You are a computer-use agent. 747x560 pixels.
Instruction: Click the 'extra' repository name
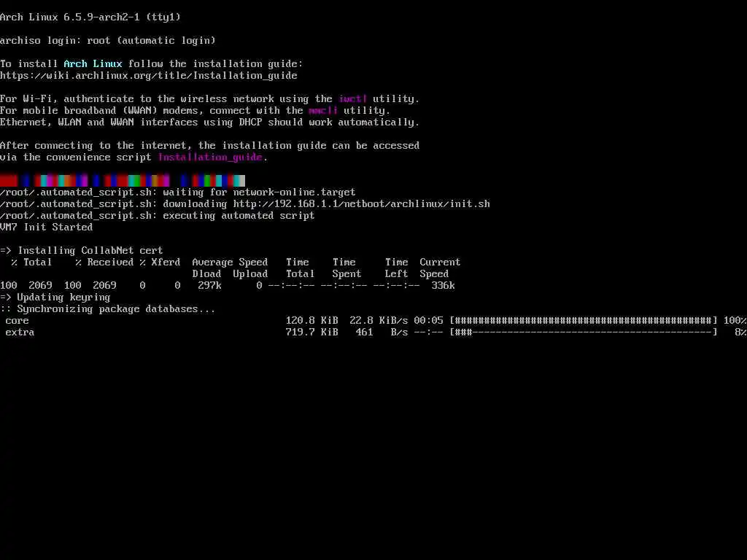[x=20, y=332]
